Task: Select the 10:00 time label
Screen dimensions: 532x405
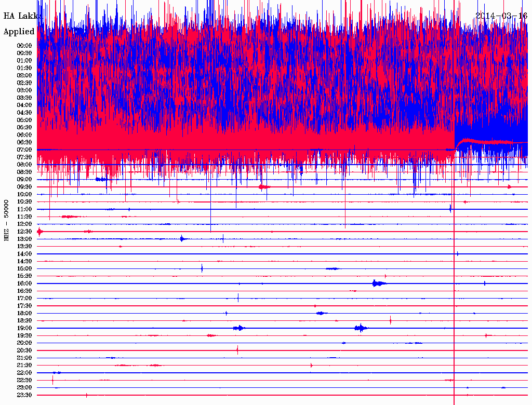Action: (24, 194)
